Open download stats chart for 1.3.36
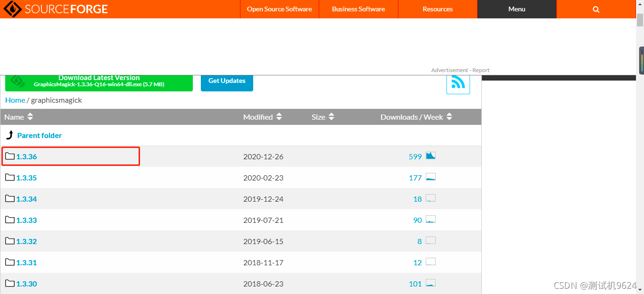 [x=430, y=155]
